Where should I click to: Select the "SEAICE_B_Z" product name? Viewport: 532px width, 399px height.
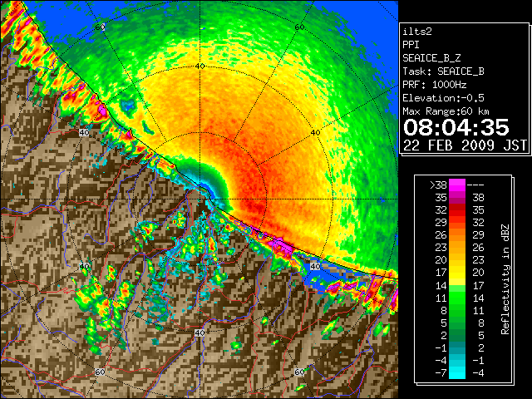pos(431,58)
